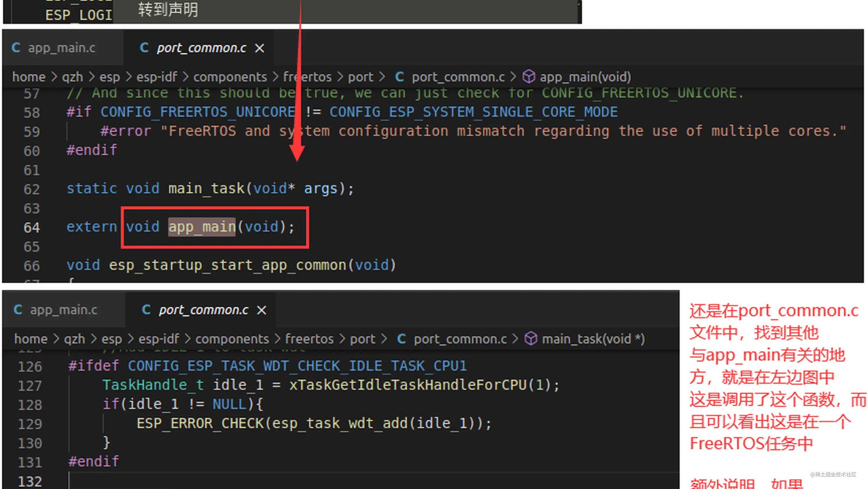
Task: Click NULL keyword on line 128
Action: click(229, 404)
